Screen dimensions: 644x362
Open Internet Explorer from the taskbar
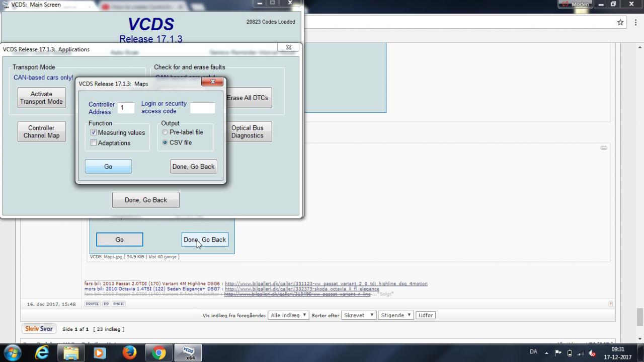[42, 352]
